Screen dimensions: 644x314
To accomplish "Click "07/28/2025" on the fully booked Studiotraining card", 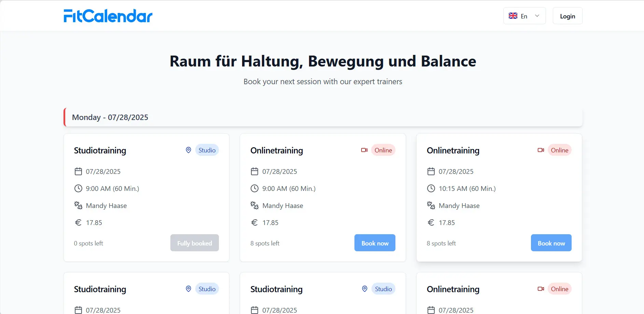I will tap(103, 171).
